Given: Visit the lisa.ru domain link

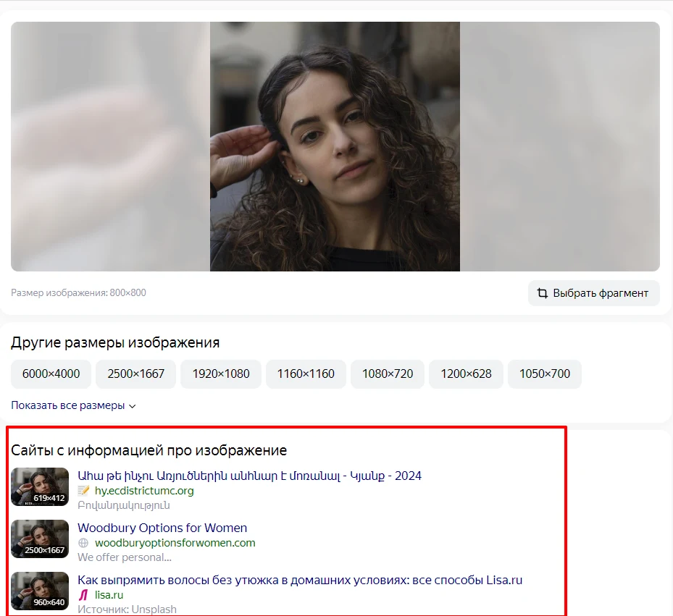Looking at the screenshot, I should pos(109,595).
